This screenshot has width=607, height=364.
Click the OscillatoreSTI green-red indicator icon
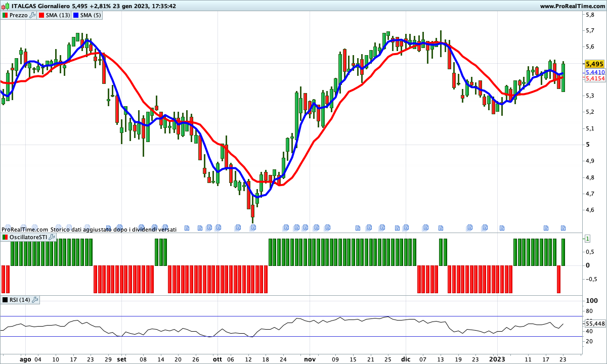coord(5,237)
